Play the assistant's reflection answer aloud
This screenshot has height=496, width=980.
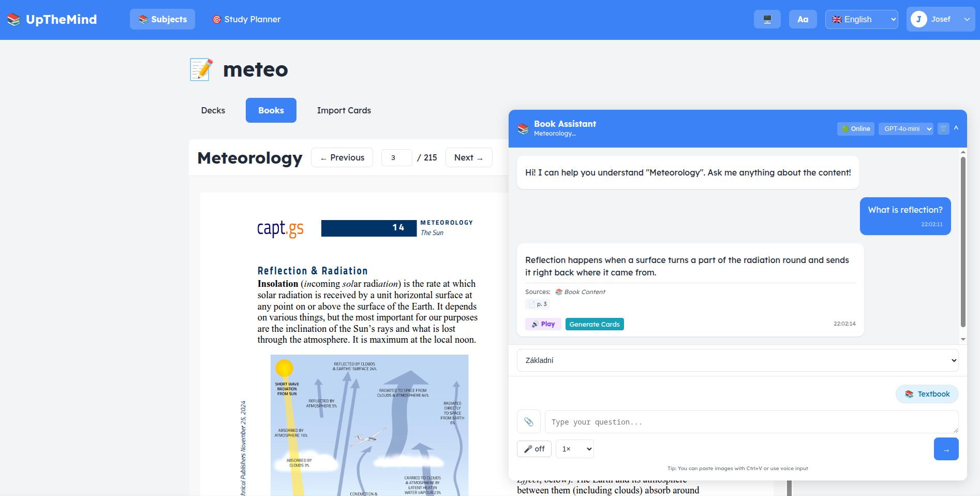coord(543,324)
